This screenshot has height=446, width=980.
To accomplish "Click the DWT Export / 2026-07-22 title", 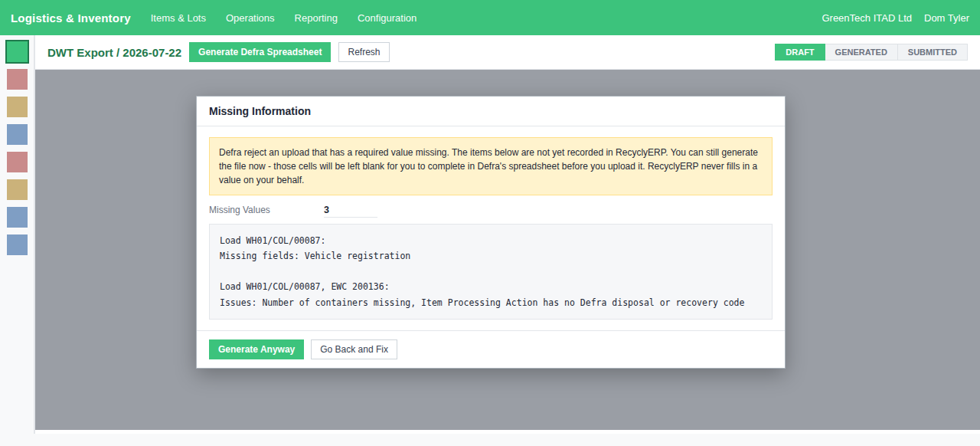I will pyautogui.click(x=115, y=52).
